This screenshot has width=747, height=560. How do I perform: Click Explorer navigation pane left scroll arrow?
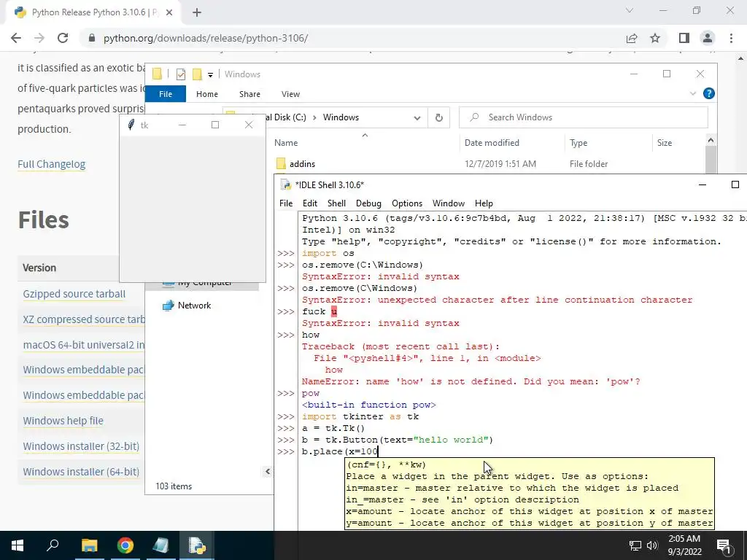pos(268,472)
